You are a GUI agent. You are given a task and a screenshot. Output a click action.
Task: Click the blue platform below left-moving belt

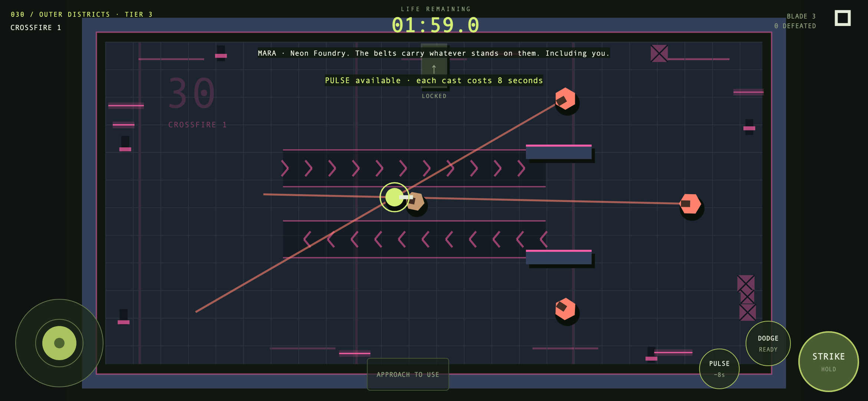(x=559, y=257)
